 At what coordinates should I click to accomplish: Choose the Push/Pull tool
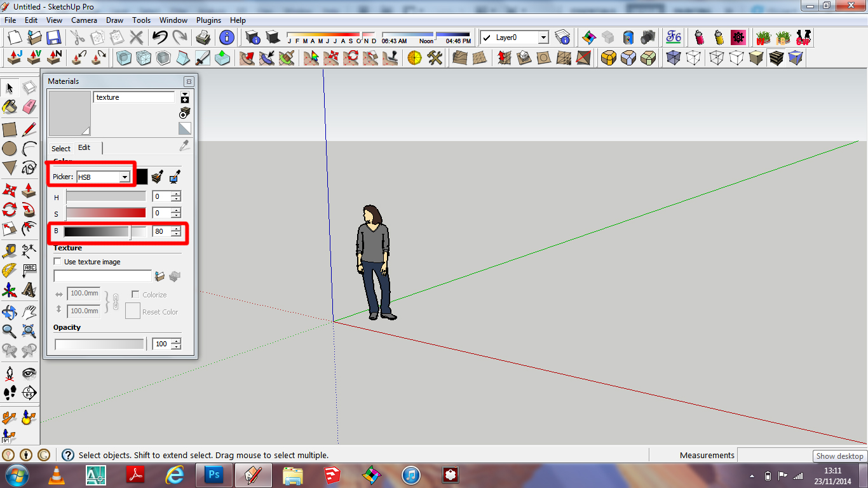coord(29,190)
